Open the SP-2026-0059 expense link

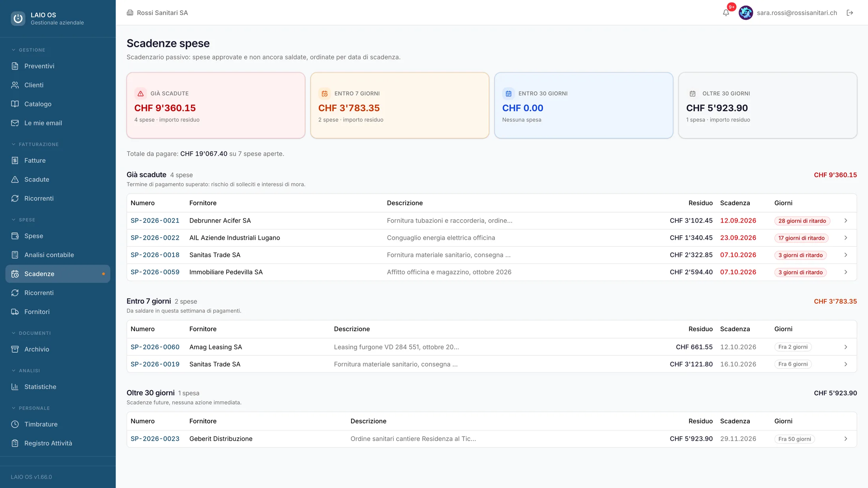pos(155,272)
